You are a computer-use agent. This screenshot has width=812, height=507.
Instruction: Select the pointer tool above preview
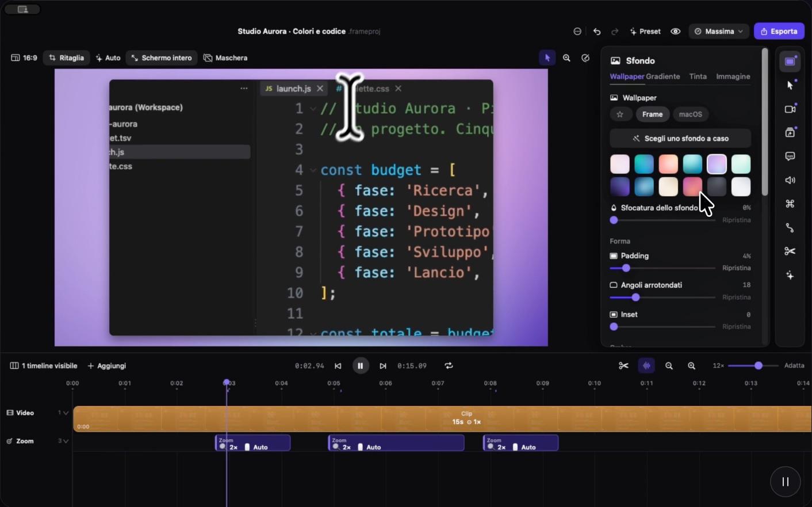pos(547,58)
